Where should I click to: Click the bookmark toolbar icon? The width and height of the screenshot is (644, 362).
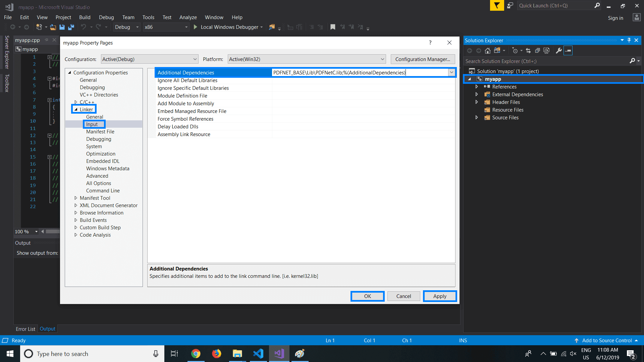pyautogui.click(x=333, y=27)
